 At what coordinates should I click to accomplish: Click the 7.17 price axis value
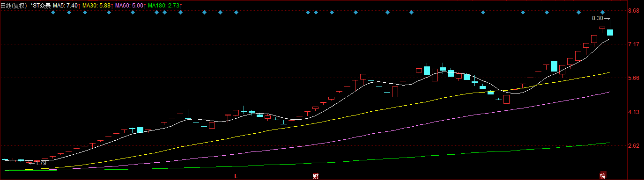(x=634, y=44)
